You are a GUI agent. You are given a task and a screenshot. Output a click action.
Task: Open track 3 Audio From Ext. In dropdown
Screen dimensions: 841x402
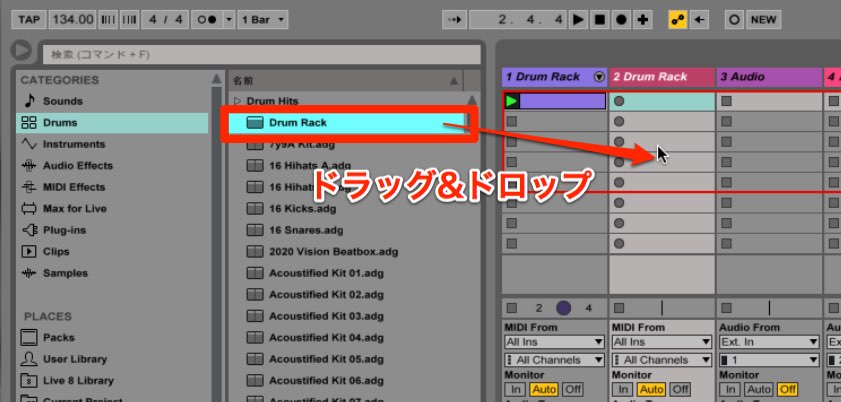pos(769,342)
